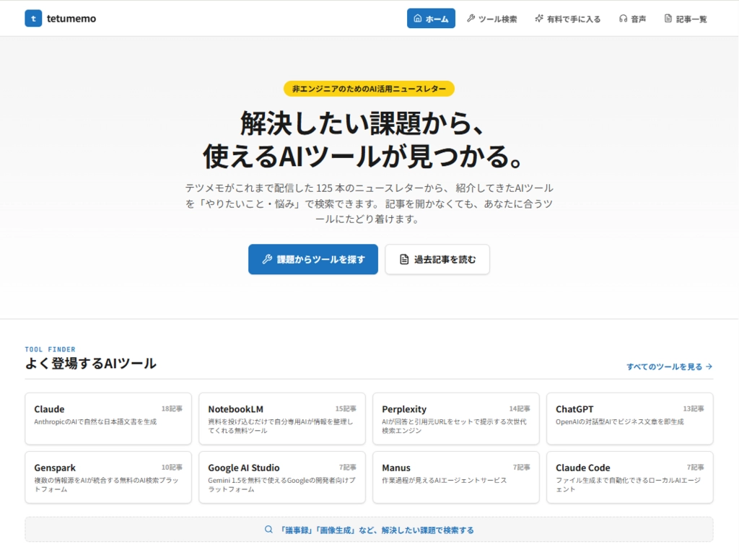Open the ホーム nav tab
Screen dimensions: 739x560
click(x=431, y=18)
